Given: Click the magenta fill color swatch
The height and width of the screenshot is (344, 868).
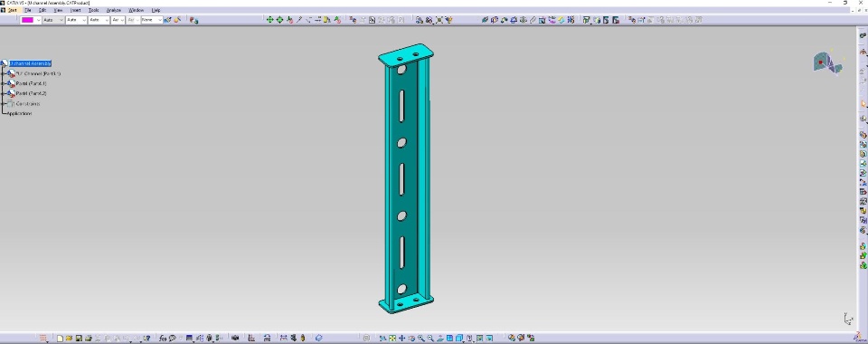Looking at the screenshot, I should point(27,20).
